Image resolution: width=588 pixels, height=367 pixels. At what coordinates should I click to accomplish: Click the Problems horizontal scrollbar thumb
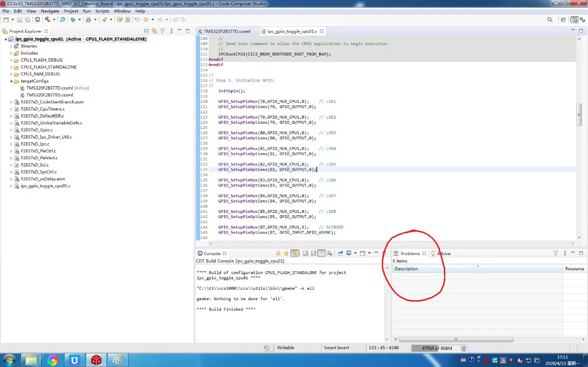click(456, 339)
